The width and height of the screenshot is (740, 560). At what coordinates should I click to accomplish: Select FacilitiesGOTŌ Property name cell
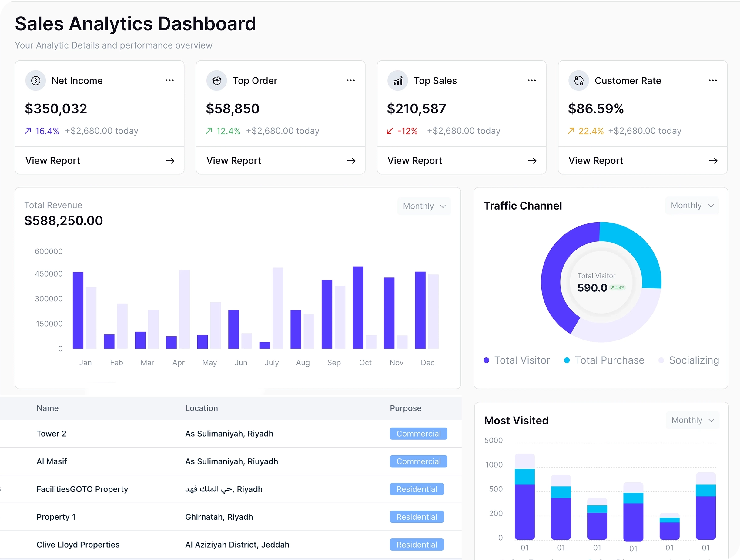point(82,489)
